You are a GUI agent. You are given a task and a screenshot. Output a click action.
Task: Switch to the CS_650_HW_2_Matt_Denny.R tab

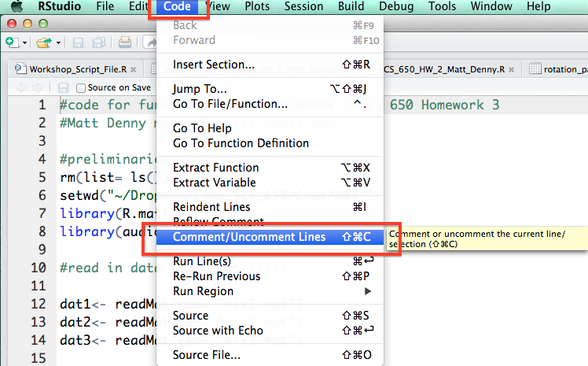444,69
